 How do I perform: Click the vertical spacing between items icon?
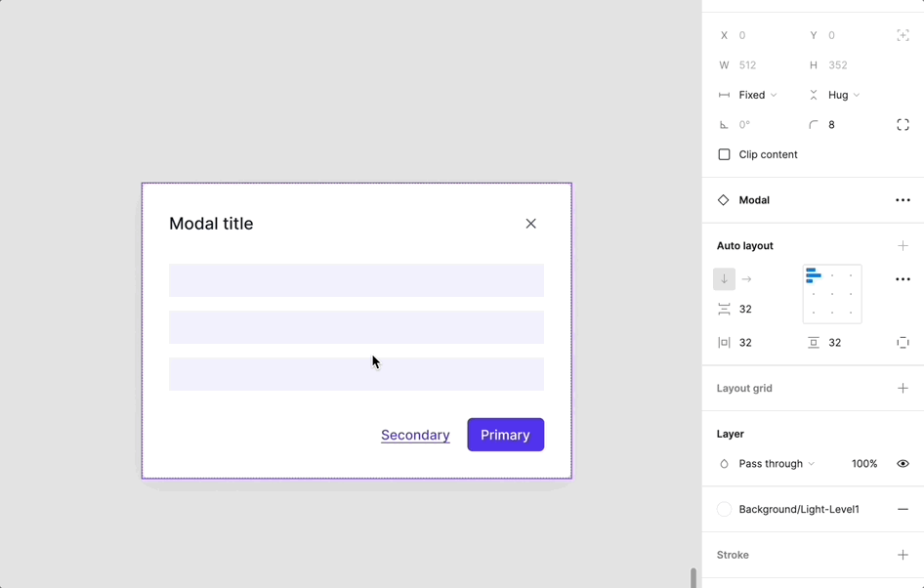click(724, 309)
